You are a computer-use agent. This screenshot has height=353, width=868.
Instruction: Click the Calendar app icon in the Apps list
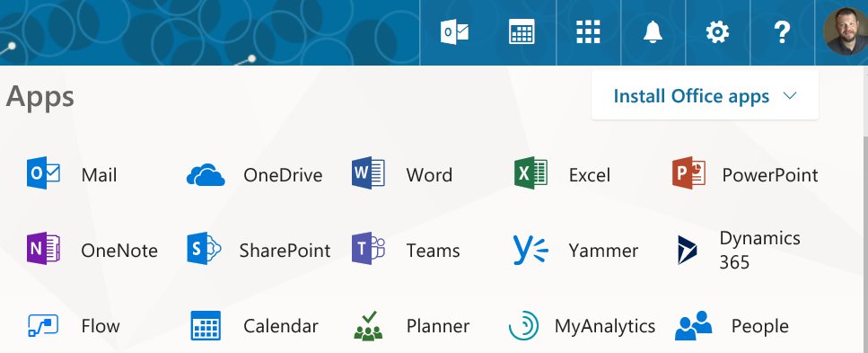[206, 325]
